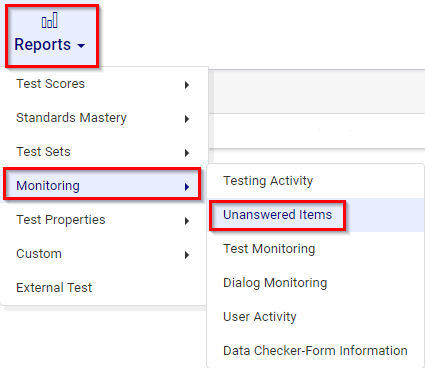Click the Reports dropdown caret
Image resolution: width=425 pixels, height=368 pixels.
[81, 46]
